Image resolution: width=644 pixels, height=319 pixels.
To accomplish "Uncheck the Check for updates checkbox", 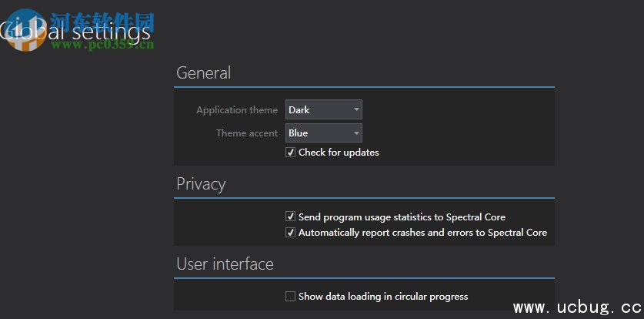I will (x=291, y=153).
